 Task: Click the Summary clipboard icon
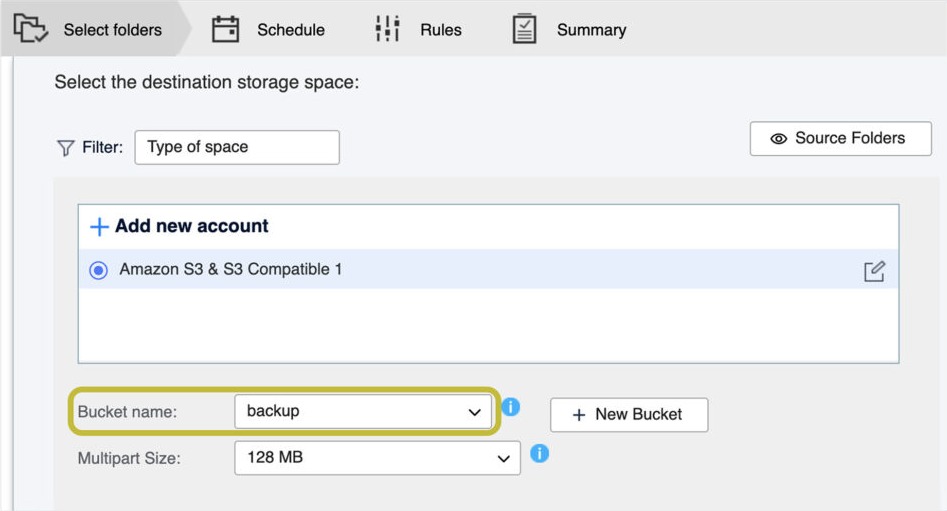tap(524, 28)
